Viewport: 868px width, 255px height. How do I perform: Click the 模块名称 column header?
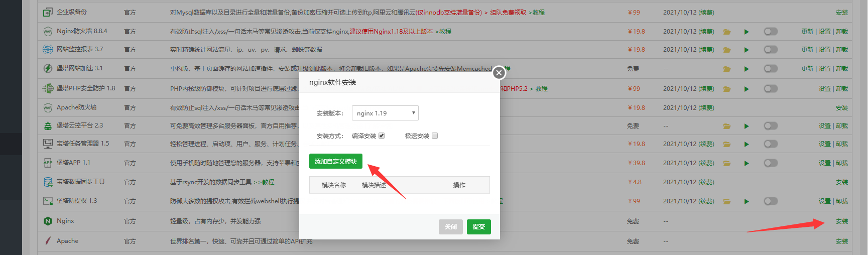point(334,185)
